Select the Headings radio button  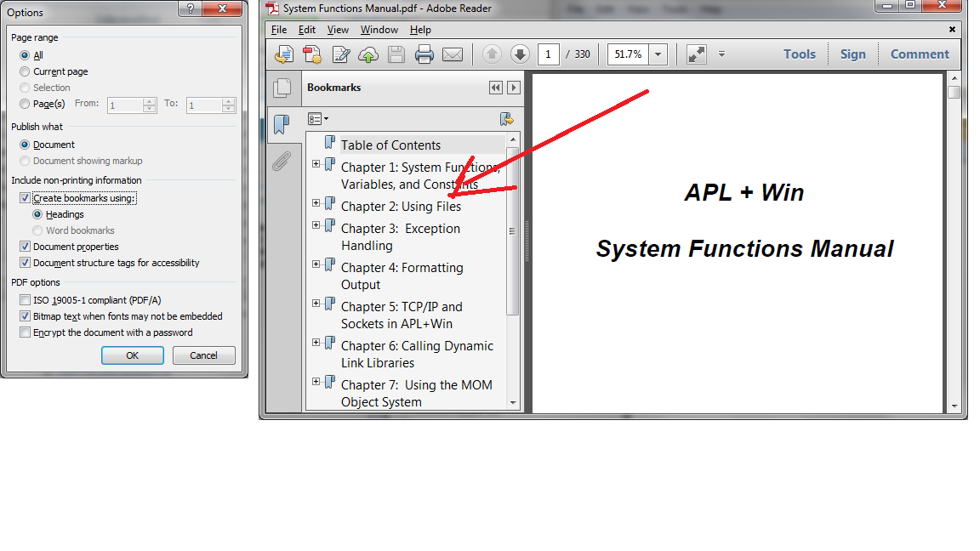pos(37,214)
